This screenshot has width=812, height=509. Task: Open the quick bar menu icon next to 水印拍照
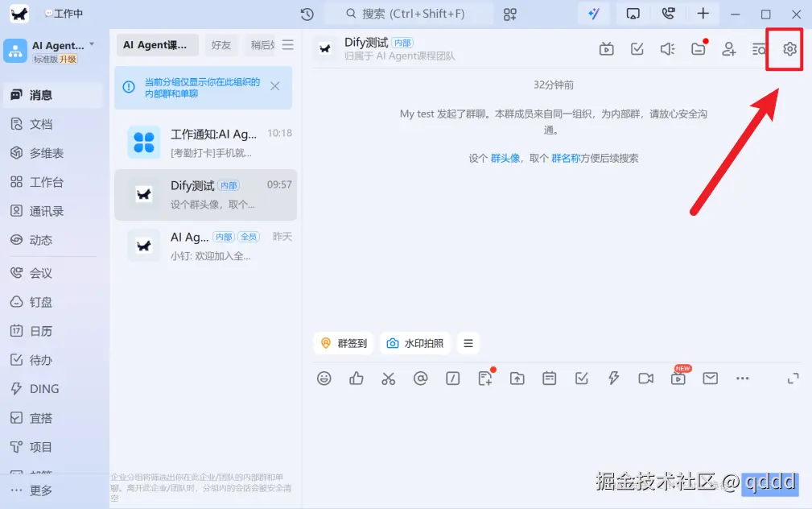pyautogui.click(x=468, y=343)
